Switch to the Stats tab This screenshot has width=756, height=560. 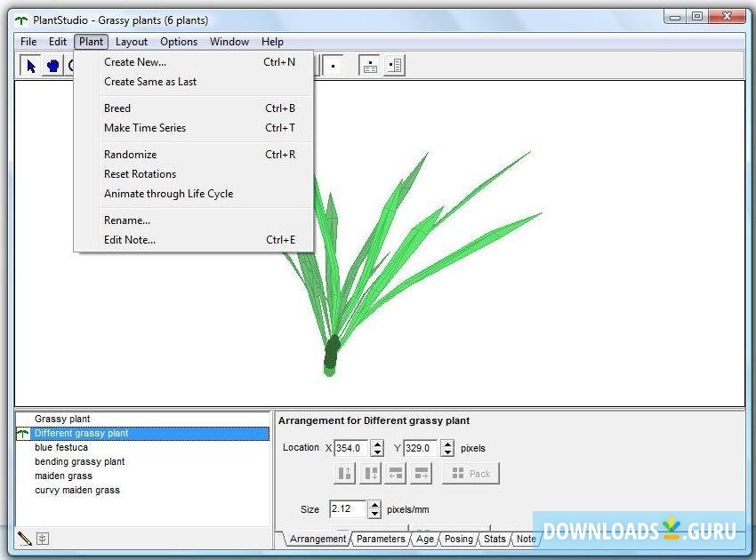click(x=495, y=539)
